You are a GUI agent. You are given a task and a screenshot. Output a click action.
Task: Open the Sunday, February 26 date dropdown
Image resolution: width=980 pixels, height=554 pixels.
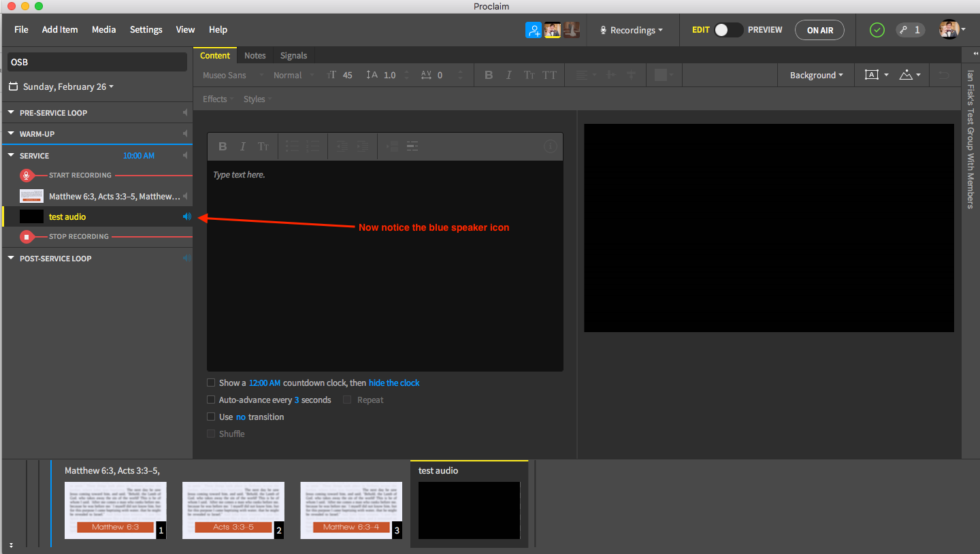pyautogui.click(x=68, y=87)
